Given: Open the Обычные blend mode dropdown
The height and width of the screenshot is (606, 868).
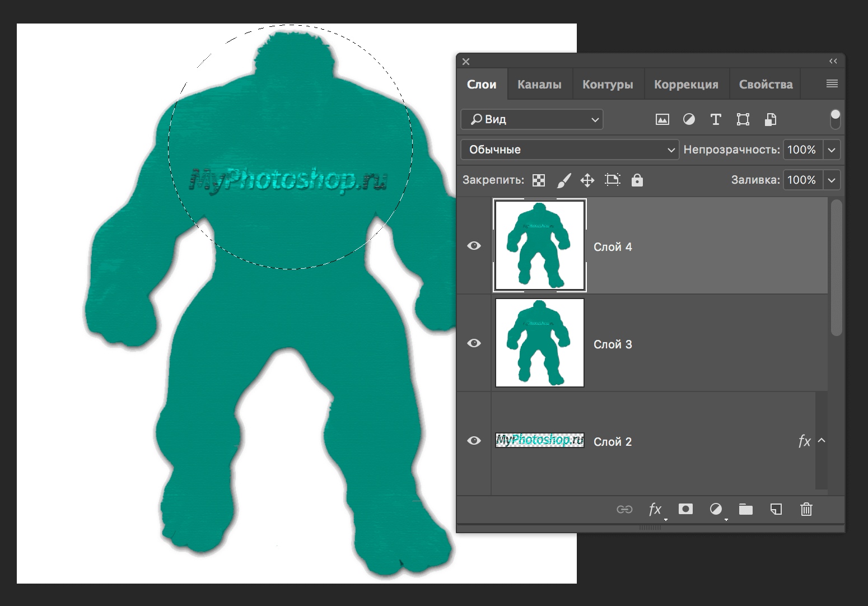Looking at the screenshot, I should tap(570, 150).
